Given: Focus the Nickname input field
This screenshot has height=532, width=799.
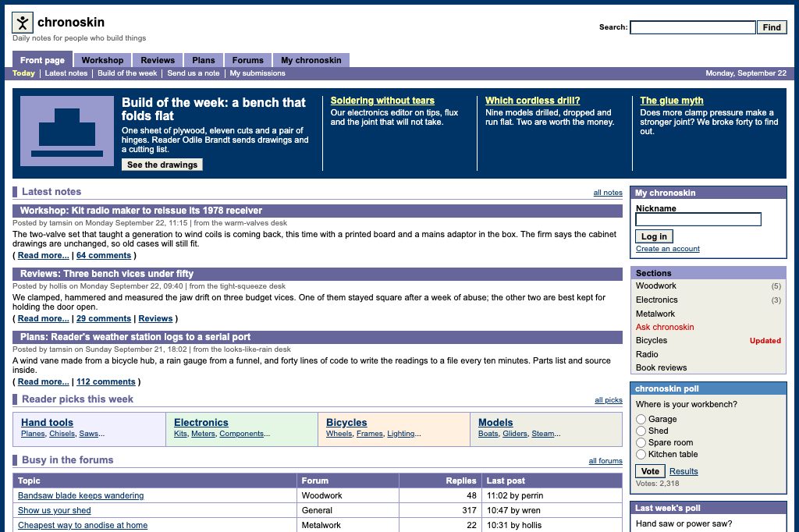Looking at the screenshot, I should pos(698,220).
